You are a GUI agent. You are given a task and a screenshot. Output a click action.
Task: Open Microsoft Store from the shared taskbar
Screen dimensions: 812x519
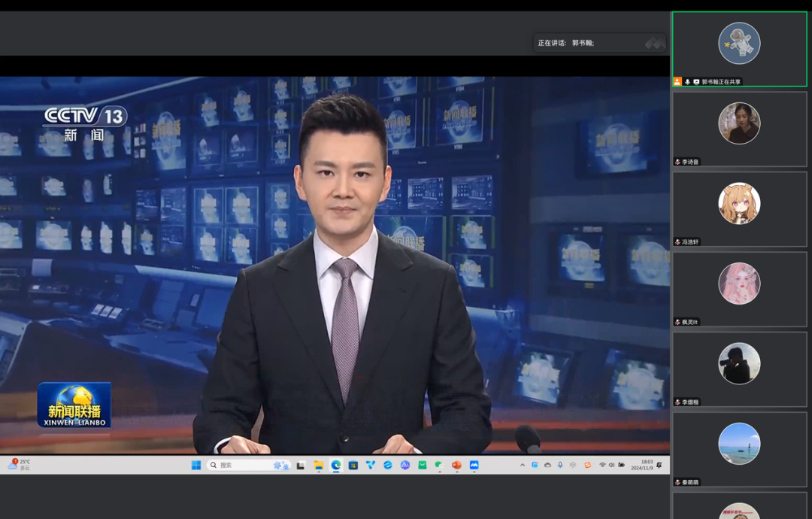click(x=353, y=465)
